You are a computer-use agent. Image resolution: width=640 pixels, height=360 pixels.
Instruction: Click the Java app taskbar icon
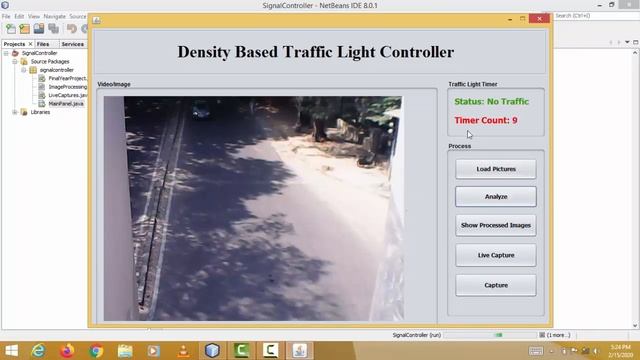299,351
